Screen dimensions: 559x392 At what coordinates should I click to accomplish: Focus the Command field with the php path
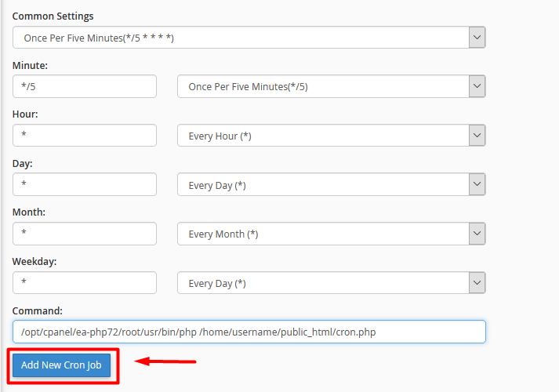[x=249, y=332]
